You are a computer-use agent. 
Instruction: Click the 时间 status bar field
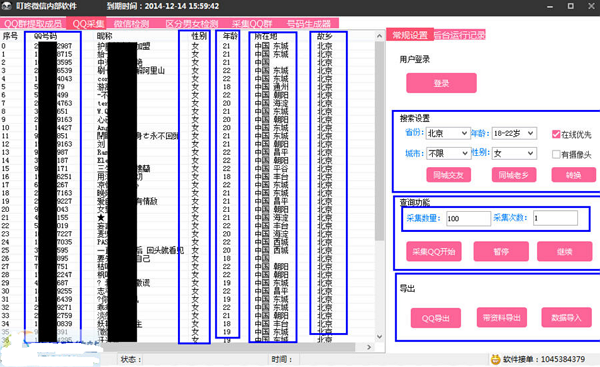click(x=282, y=359)
